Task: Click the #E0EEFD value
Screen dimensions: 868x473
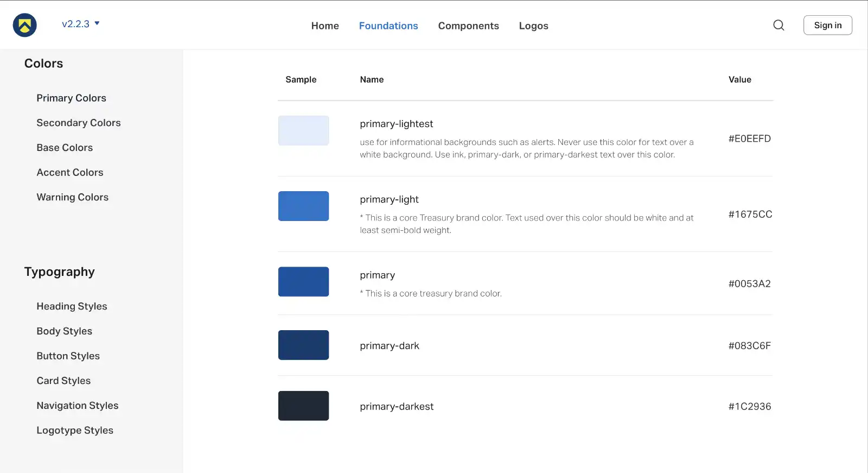Action: (x=749, y=138)
